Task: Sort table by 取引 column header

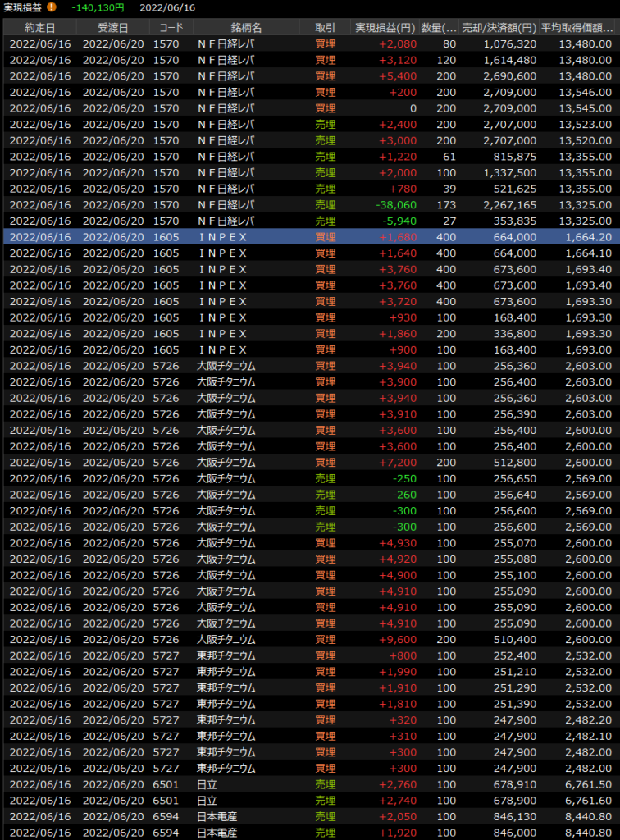Action: [x=325, y=28]
